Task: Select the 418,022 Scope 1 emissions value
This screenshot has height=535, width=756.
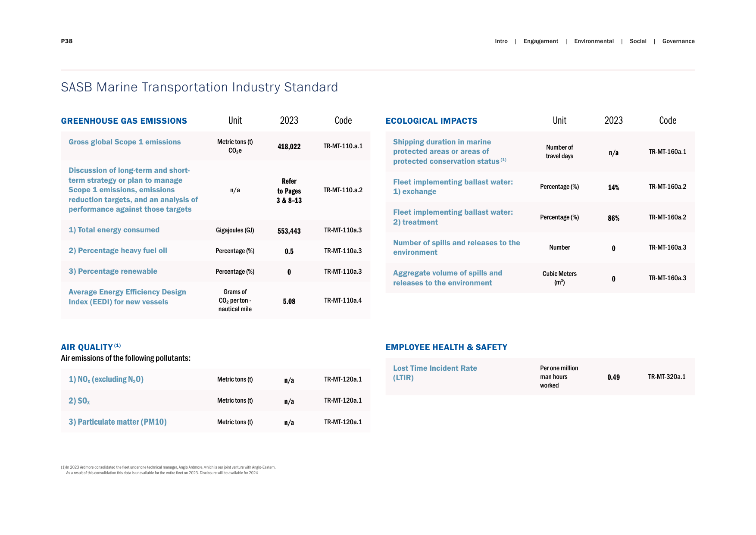Action: [289, 147]
